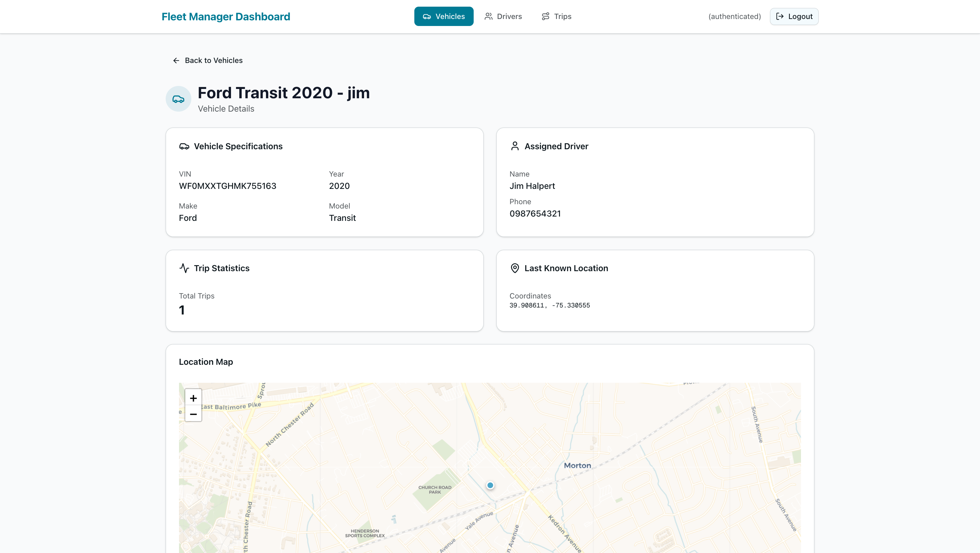Image resolution: width=980 pixels, height=553 pixels.
Task: Click the coordinates text 39.908611, -75.330555
Action: (549, 305)
